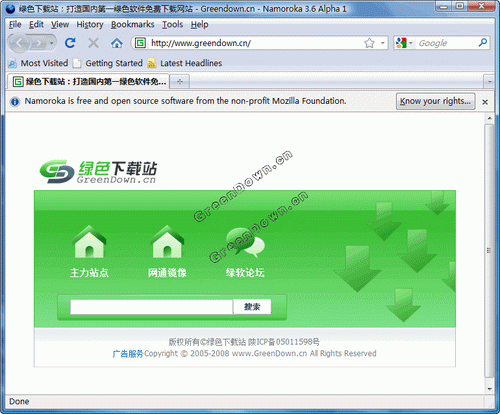Screen dimensions: 500x414
Task: Click the 广告服务 link
Action: click(128, 354)
